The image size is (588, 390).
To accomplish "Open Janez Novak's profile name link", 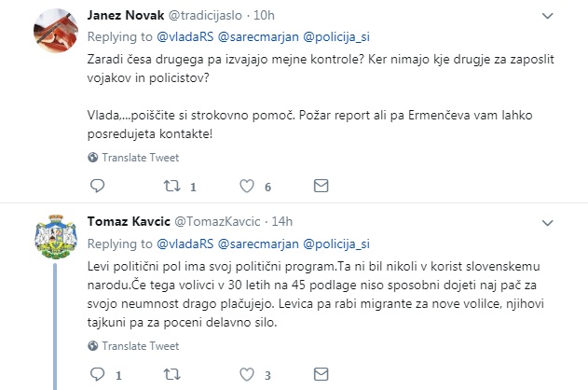I will (x=122, y=16).
